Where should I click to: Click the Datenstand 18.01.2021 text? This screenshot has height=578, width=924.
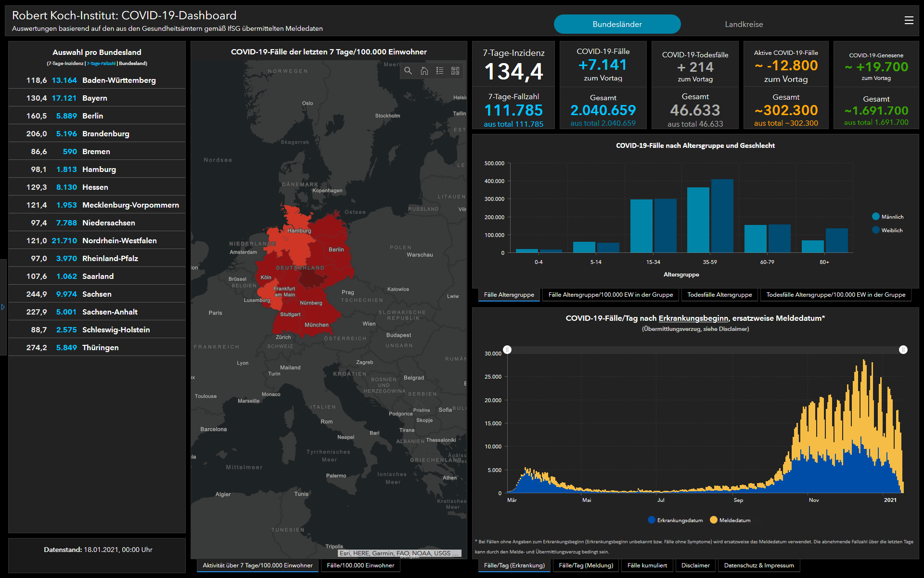pos(98,550)
